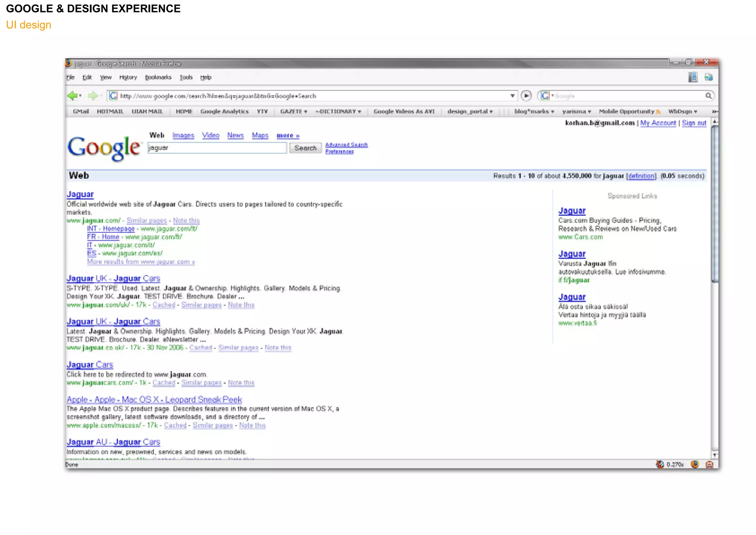Click Sign out link
The width and height of the screenshot is (756, 535).
click(694, 123)
